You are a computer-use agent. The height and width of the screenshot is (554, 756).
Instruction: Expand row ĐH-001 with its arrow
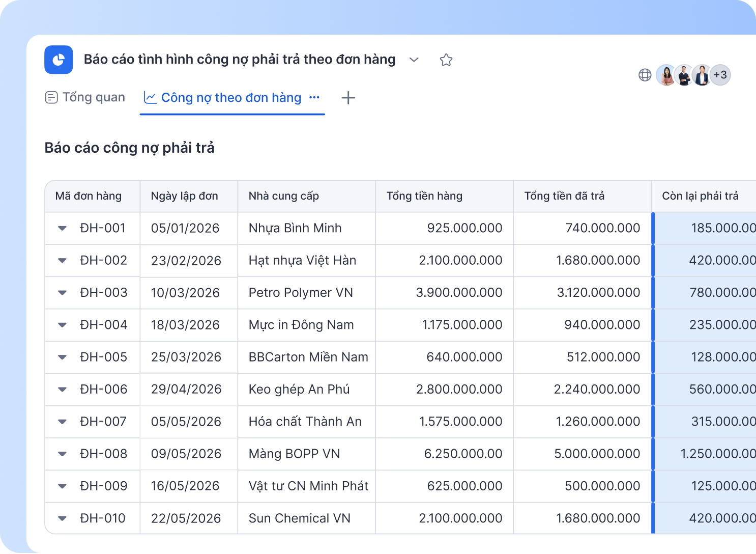(62, 228)
